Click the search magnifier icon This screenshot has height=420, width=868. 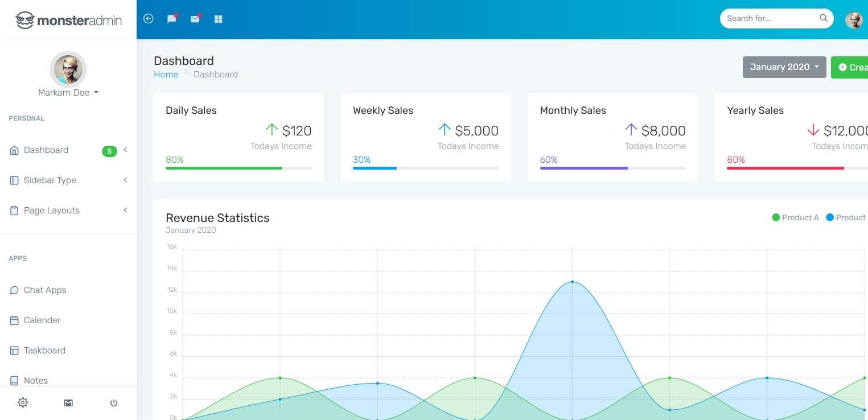(x=823, y=18)
